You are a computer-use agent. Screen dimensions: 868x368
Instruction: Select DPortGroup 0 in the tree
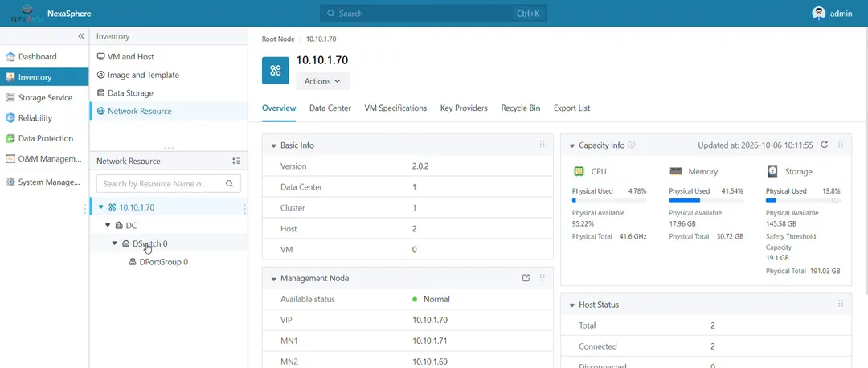tap(163, 262)
